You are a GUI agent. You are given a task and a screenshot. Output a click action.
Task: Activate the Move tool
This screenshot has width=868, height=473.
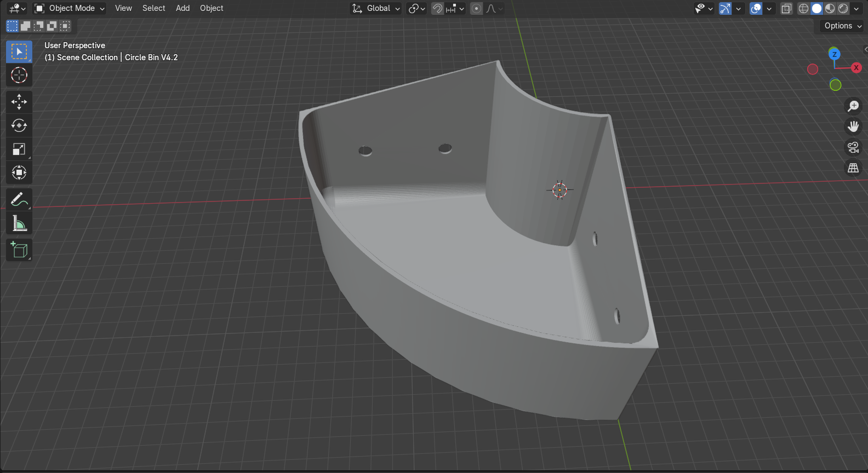pyautogui.click(x=19, y=102)
